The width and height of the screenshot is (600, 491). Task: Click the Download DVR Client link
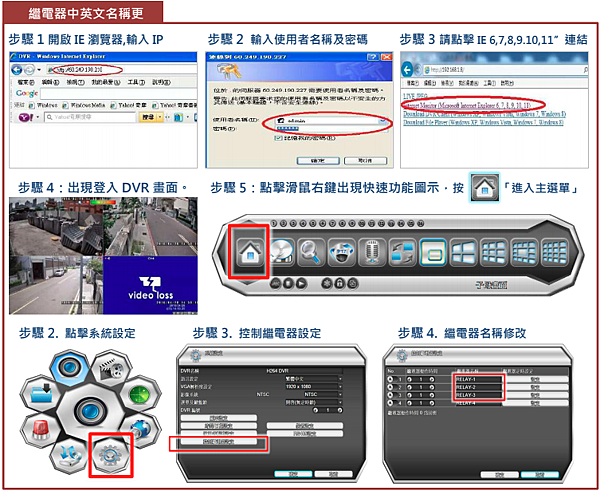point(484,114)
